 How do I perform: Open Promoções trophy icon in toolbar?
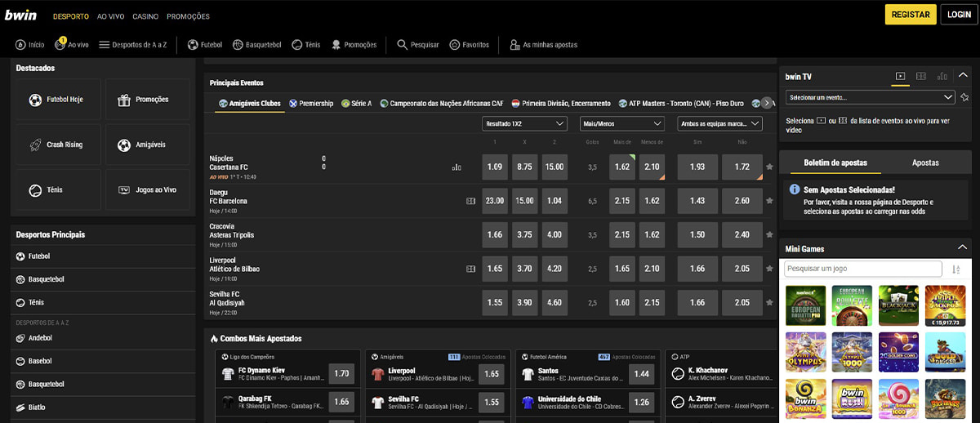pos(336,45)
